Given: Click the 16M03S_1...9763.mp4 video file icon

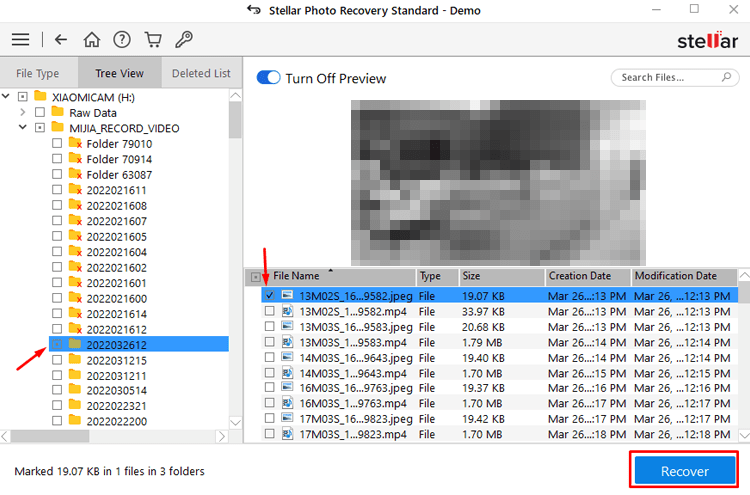Looking at the screenshot, I should coord(287,403).
